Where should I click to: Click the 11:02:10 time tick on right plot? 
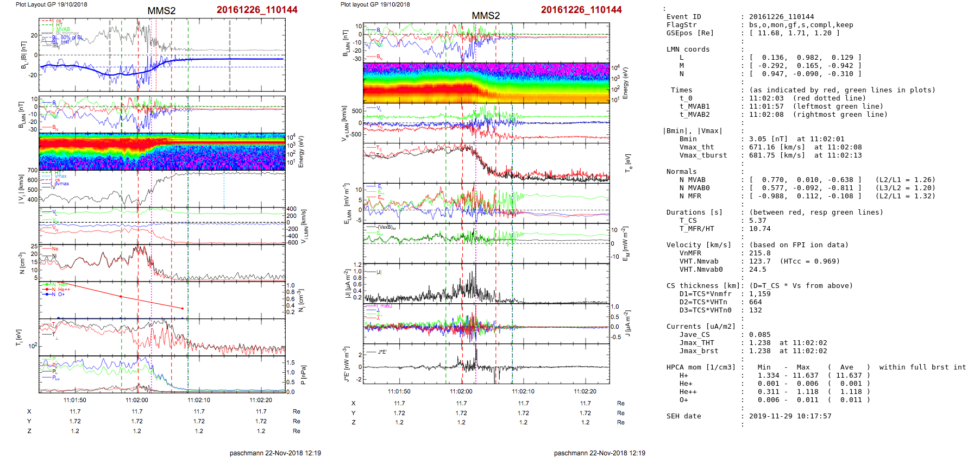point(523,391)
